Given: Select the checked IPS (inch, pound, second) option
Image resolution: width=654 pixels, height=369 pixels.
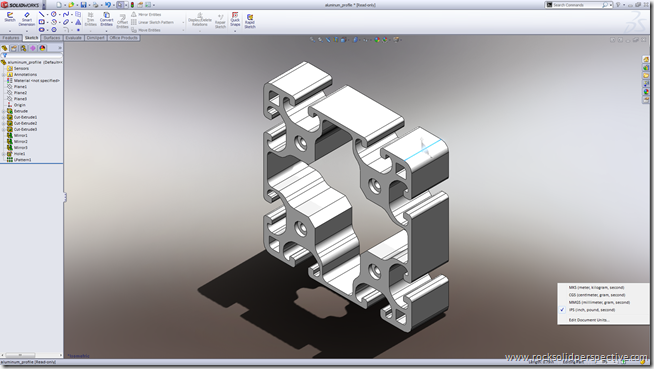Looking at the screenshot, I should (x=592, y=310).
